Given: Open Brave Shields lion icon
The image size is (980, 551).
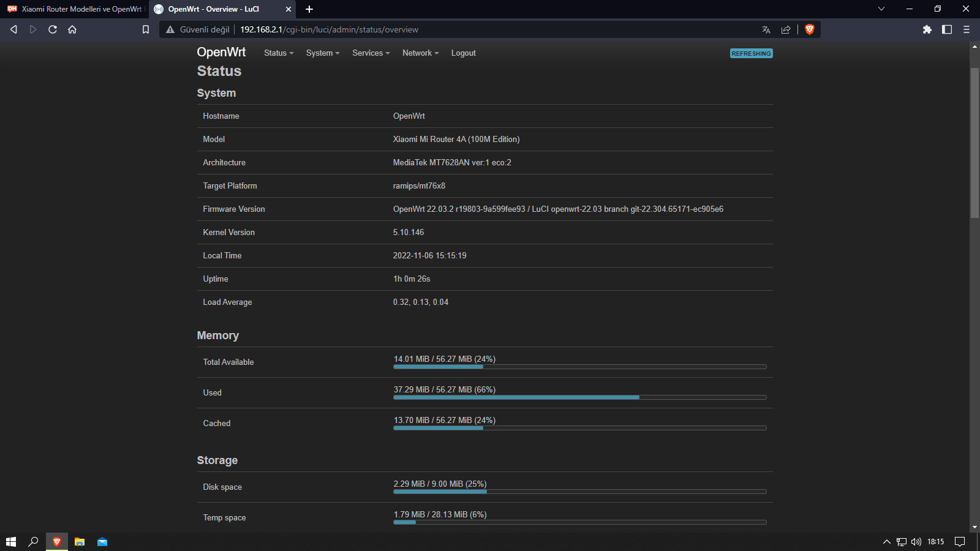Looking at the screenshot, I should (810, 29).
